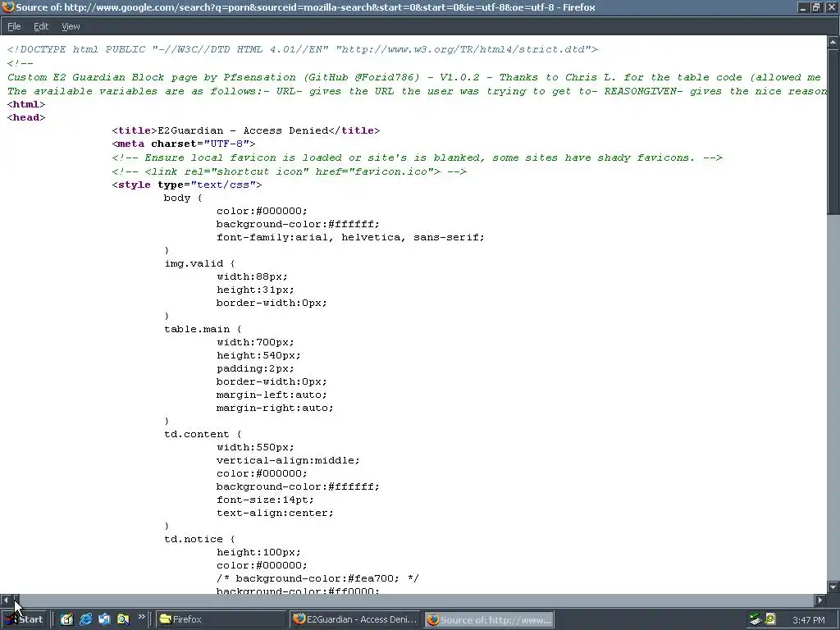The image size is (840, 630).
Task: Click the td.notice selector line
Action: coord(200,539)
